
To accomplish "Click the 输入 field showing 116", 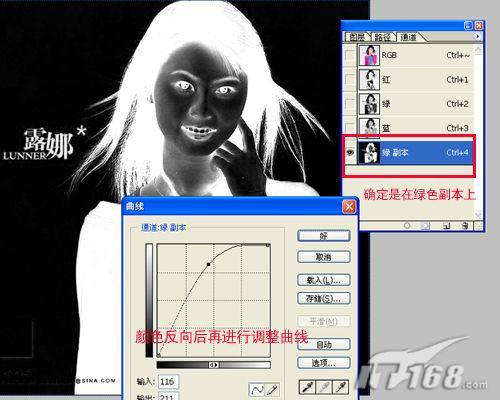I will tap(169, 381).
